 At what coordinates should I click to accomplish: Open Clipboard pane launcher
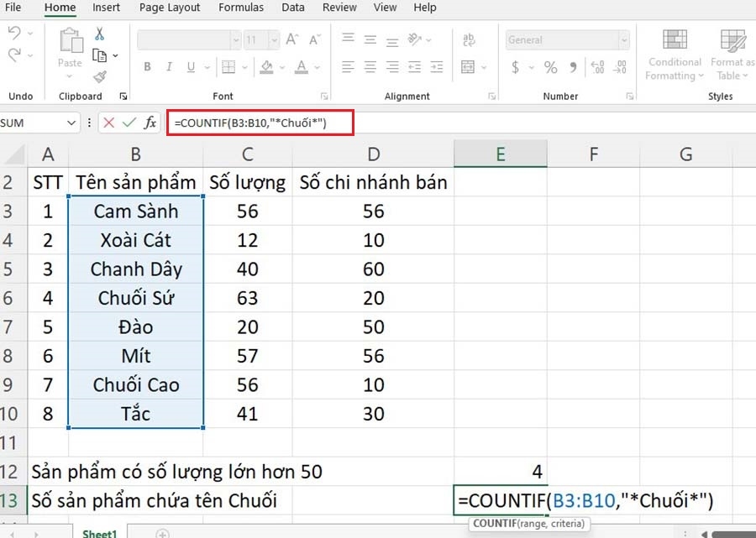point(123,97)
